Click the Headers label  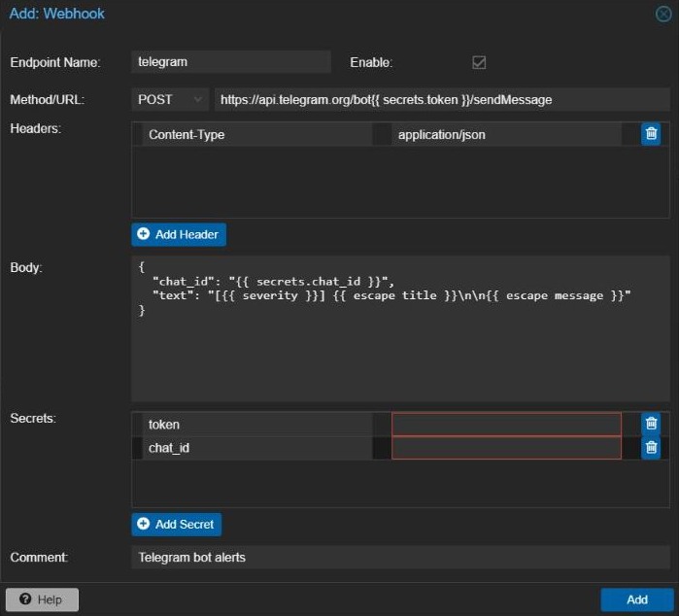pos(36,128)
